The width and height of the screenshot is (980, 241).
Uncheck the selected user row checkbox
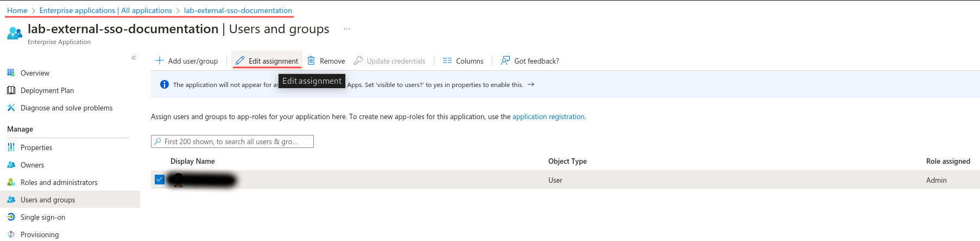point(160,180)
